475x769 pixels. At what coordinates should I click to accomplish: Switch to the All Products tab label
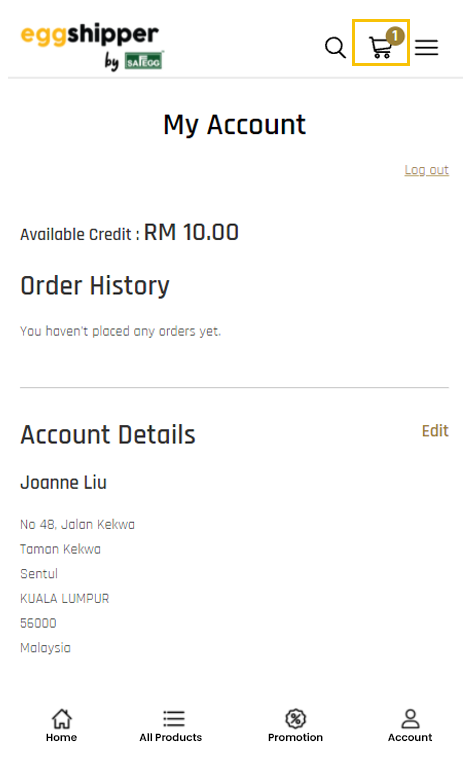(171, 737)
